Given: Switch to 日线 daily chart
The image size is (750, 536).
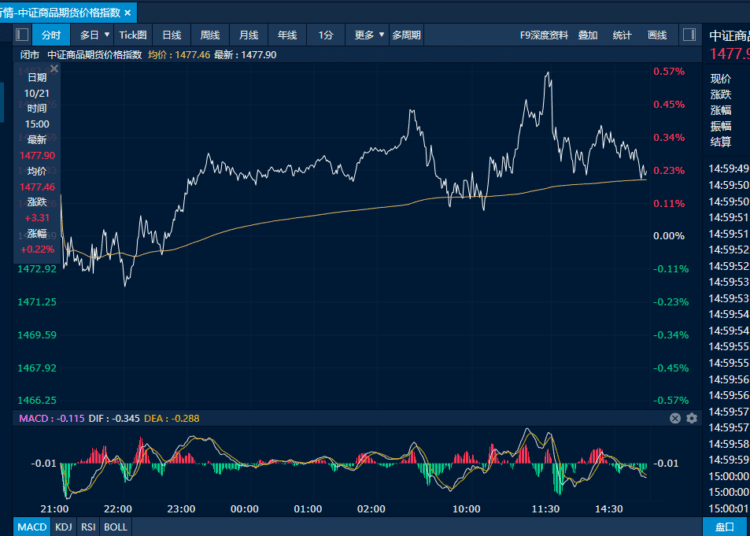Looking at the screenshot, I should click(172, 35).
